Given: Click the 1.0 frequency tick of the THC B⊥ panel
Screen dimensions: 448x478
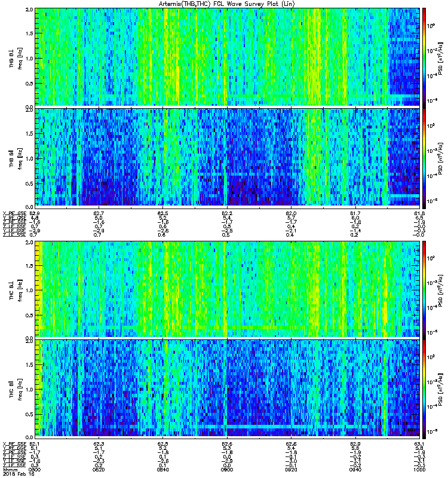Looking at the screenshot, I should (29, 290).
